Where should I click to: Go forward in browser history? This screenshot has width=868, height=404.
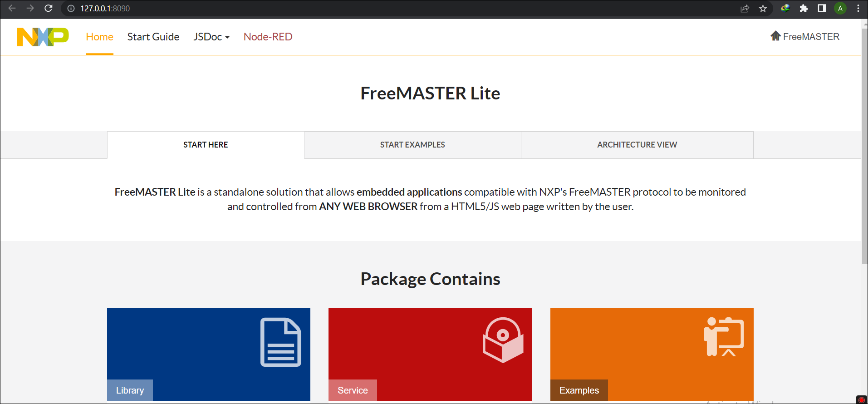point(30,8)
